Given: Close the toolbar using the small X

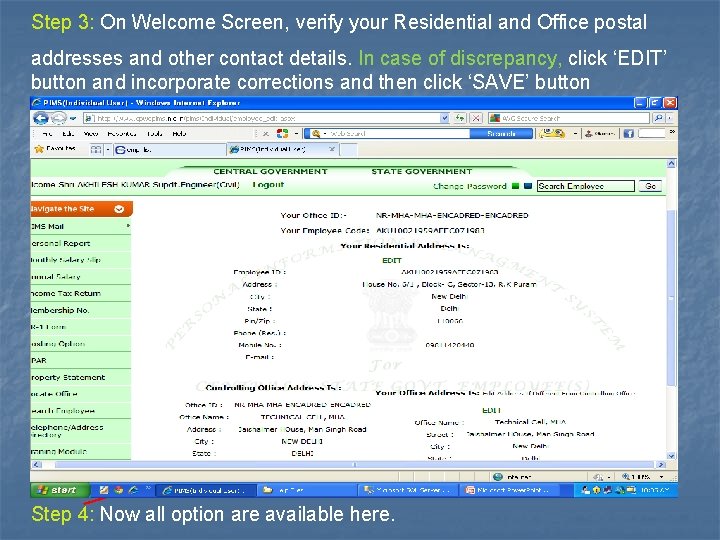Looking at the screenshot, I should (265, 134).
